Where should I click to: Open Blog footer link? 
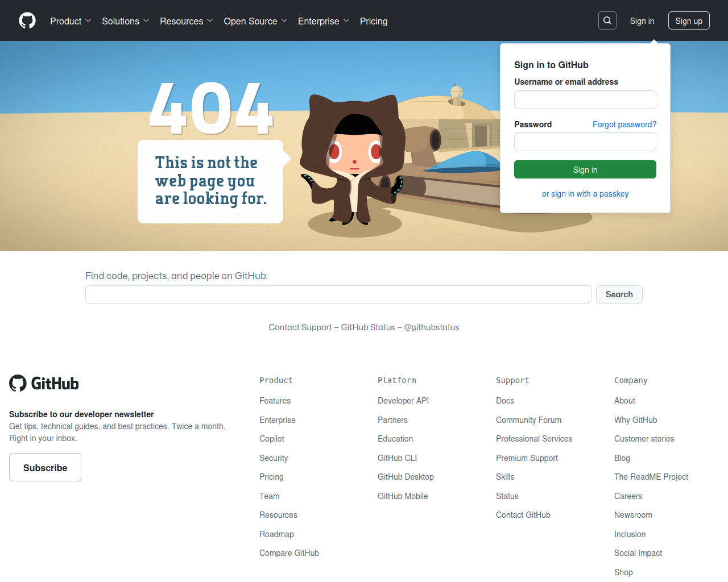pyautogui.click(x=622, y=458)
